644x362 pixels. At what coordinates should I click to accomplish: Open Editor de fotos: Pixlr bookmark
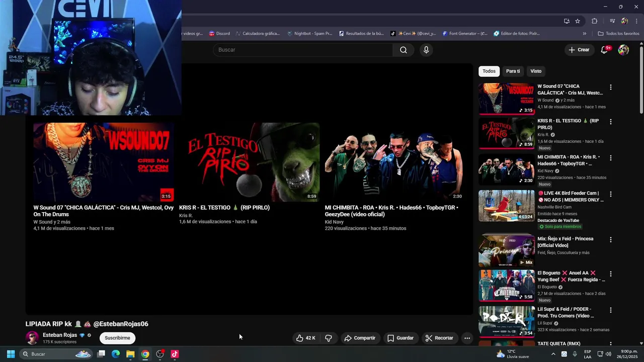click(x=517, y=34)
